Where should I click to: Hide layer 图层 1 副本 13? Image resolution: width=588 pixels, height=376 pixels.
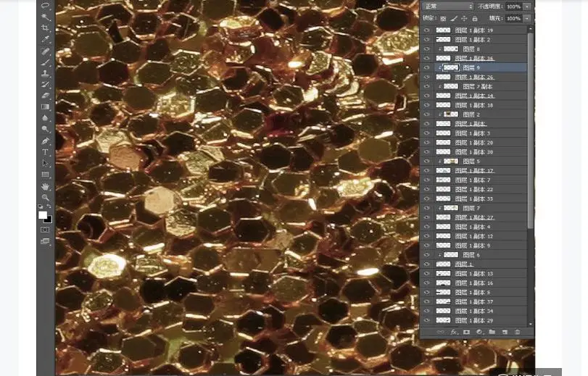[427, 274]
